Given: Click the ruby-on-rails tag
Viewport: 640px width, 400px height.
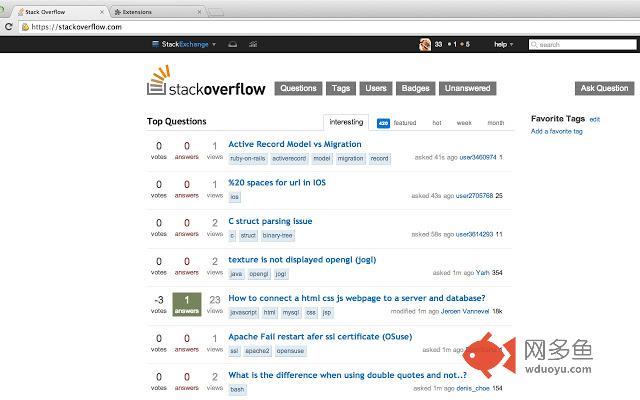Looking at the screenshot, I should (x=248, y=158).
